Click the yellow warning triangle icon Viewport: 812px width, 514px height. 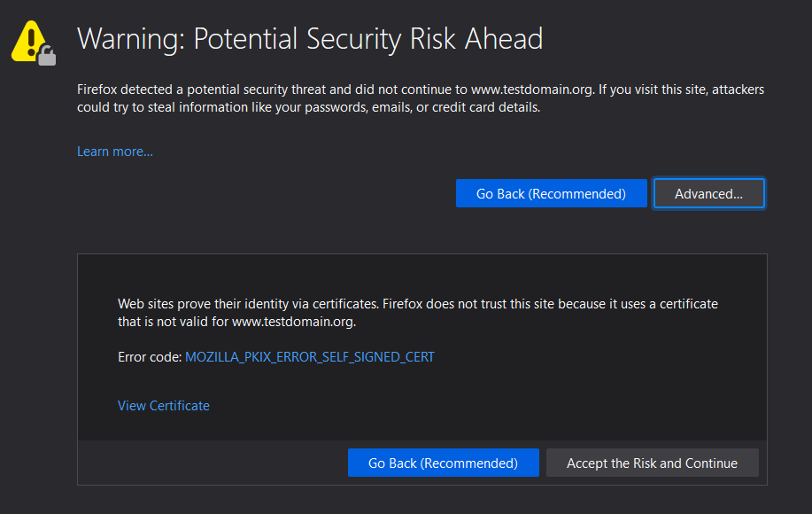click(29, 40)
